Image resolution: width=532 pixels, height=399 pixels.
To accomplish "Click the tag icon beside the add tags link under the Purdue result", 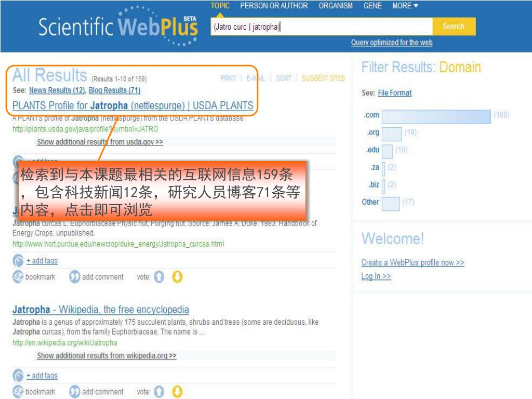I will click(x=18, y=261).
